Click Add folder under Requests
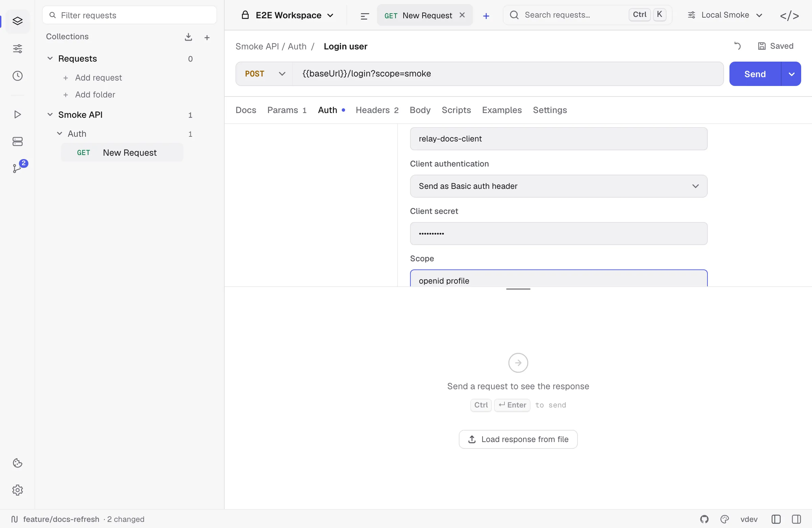812x528 pixels. click(x=89, y=94)
